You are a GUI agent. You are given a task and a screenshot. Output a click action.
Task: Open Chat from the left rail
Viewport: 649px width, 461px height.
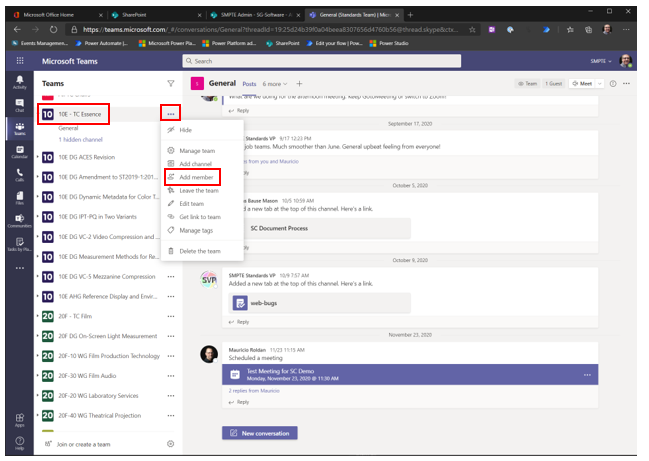click(19, 104)
